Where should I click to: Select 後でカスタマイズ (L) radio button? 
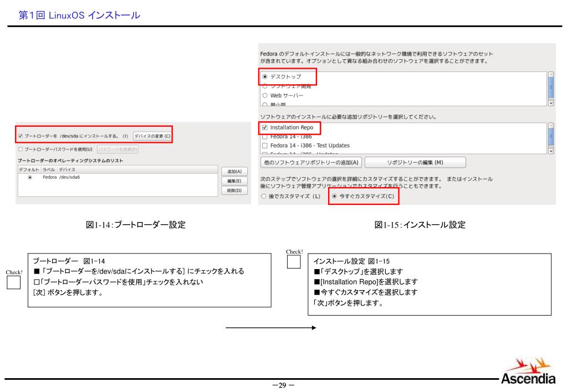(264, 196)
